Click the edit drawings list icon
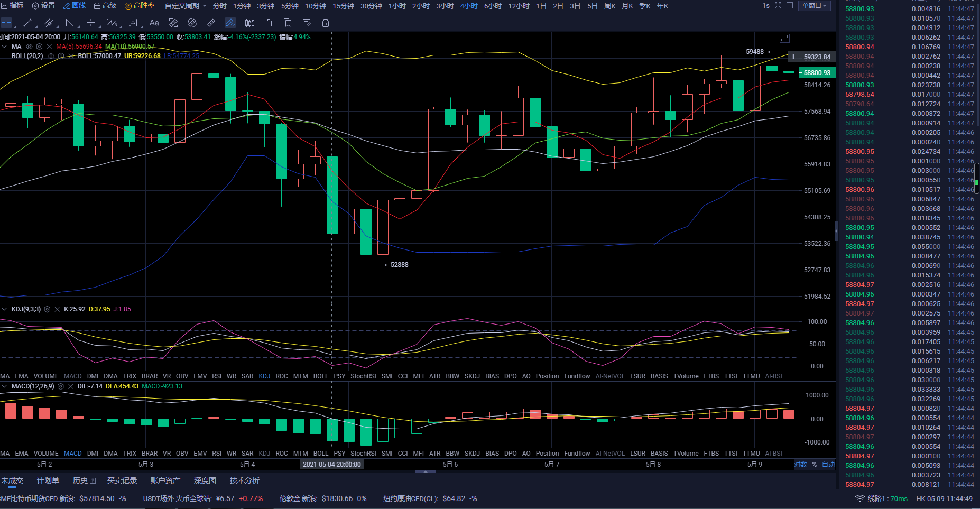Image resolution: width=980 pixels, height=509 pixels. point(307,23)
